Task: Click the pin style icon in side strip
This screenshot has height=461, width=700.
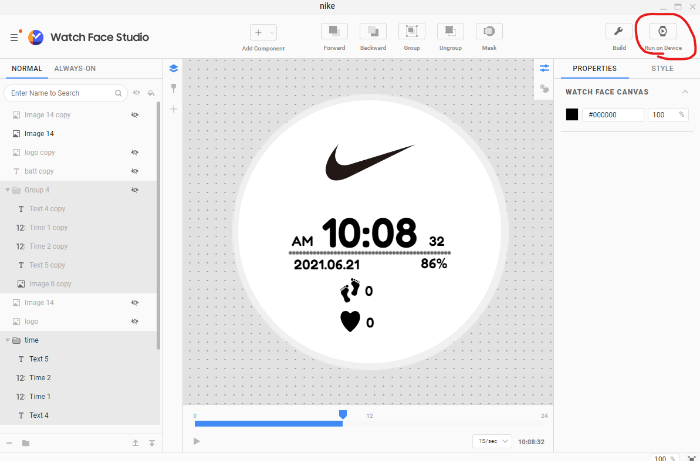Action: click(173, 88)
